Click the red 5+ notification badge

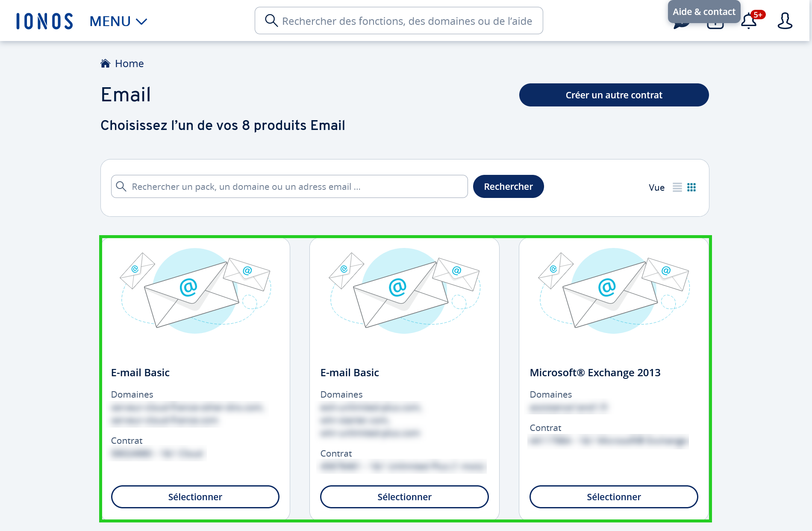click(758, 15)
